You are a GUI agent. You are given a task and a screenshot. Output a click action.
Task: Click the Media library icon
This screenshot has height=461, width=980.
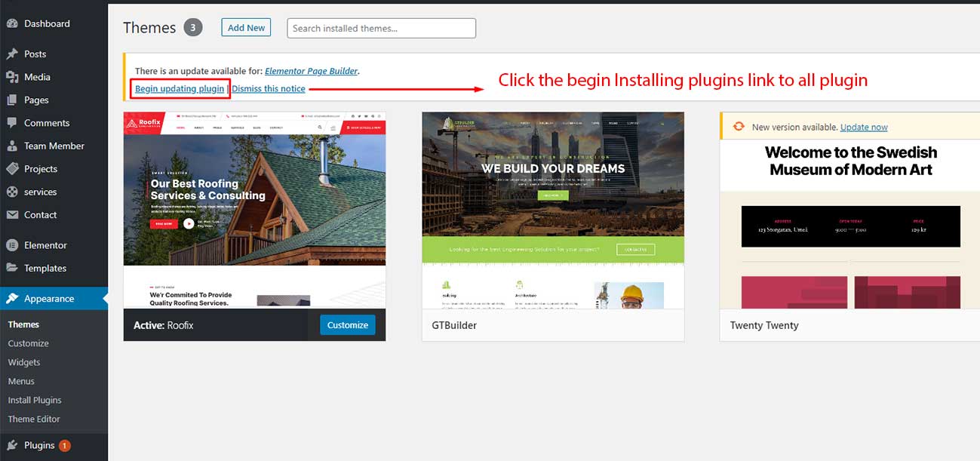tap(12, 77)
